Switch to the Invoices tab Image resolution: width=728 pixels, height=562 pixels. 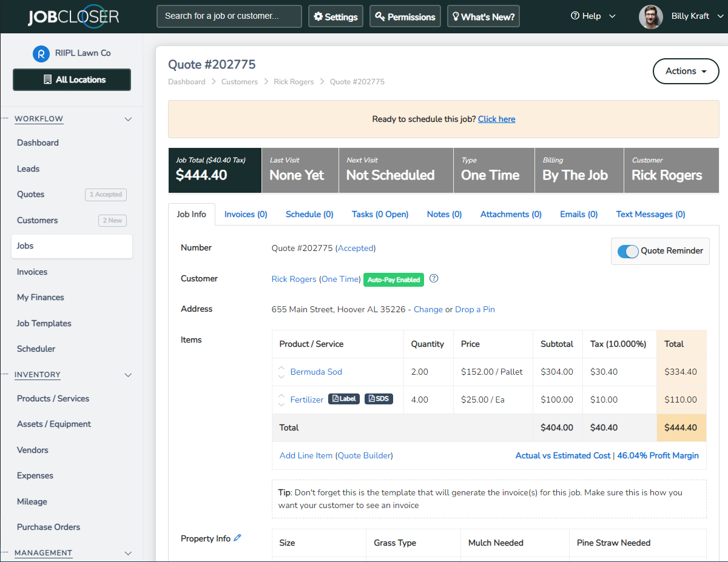click(x=245, y=213)
